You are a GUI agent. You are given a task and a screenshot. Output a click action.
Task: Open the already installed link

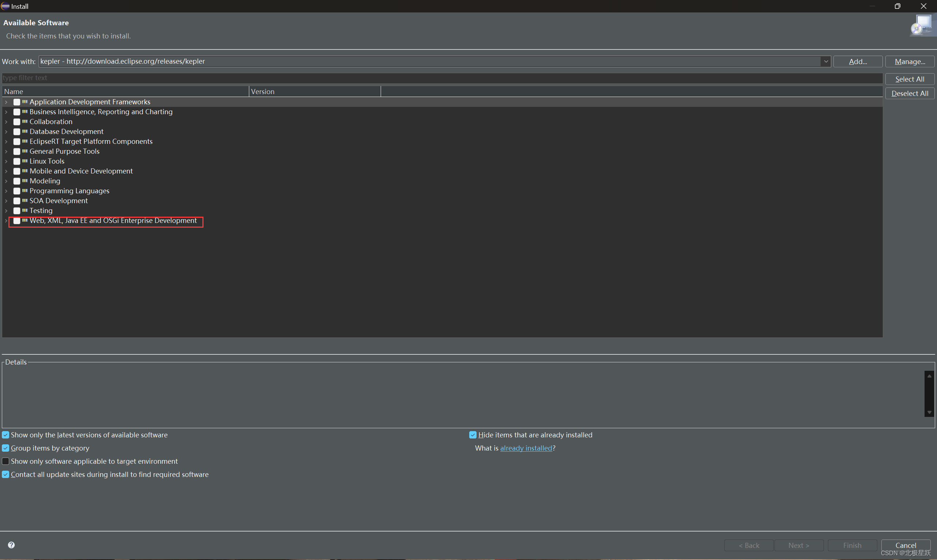[x=526, y=448]
